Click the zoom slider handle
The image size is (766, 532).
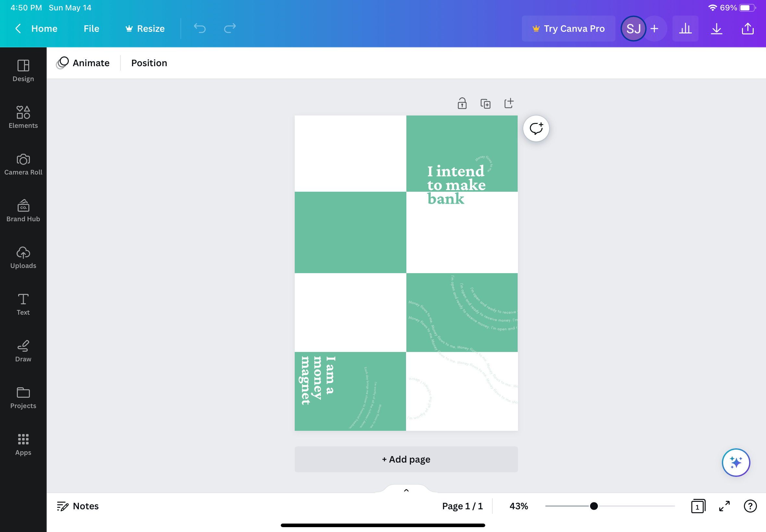(x=594, y=506)
